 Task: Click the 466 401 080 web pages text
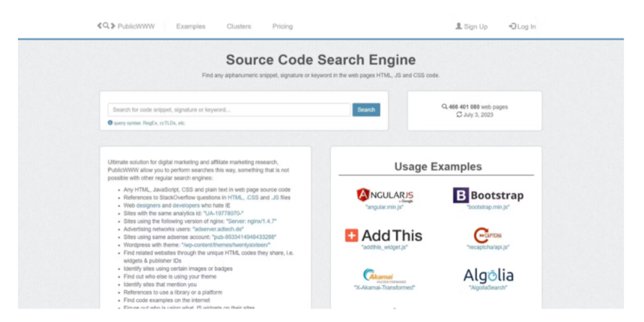point(478,107)
